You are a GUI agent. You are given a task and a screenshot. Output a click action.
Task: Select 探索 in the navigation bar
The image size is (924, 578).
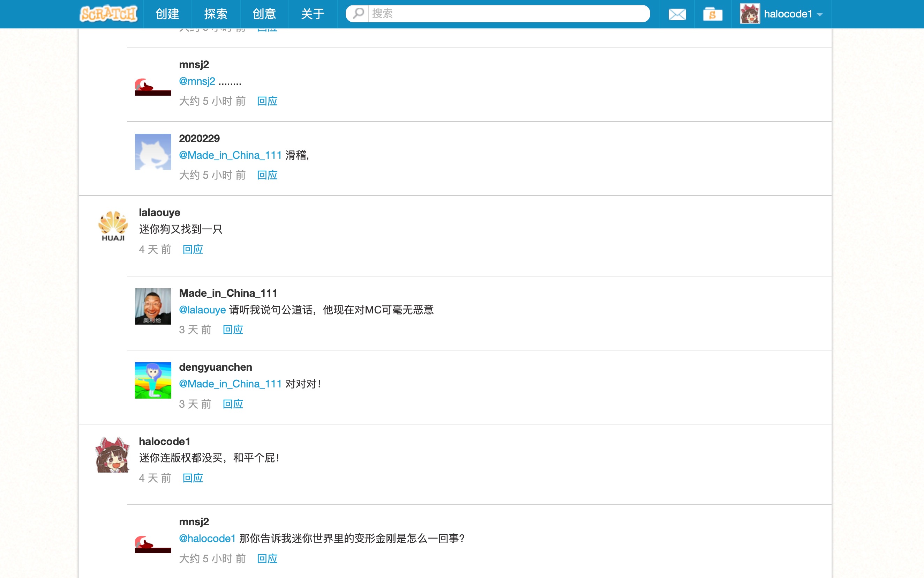tap(215, 14)
